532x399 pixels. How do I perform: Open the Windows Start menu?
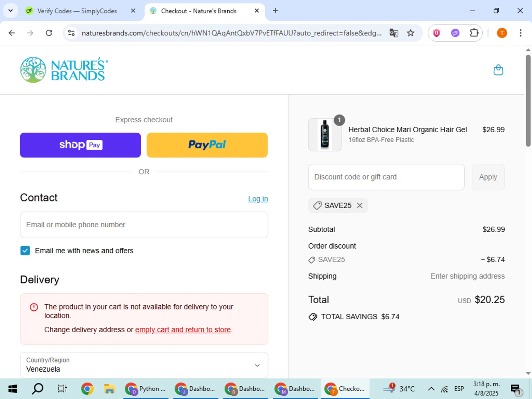pyautogui.click(x=12, y=389)
